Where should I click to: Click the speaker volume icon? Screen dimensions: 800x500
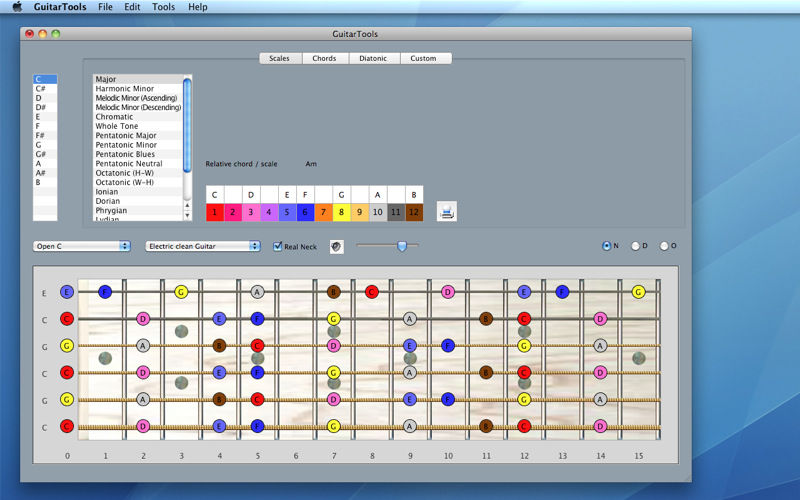(x=337, y=246)
